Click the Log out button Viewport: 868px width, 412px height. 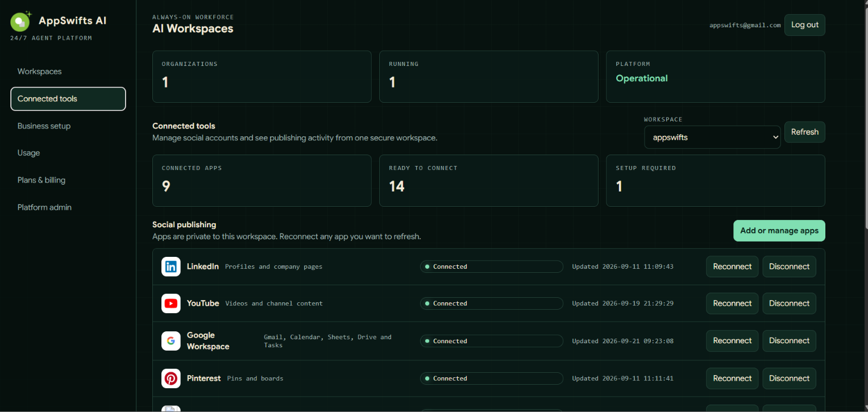coord(805,25)
